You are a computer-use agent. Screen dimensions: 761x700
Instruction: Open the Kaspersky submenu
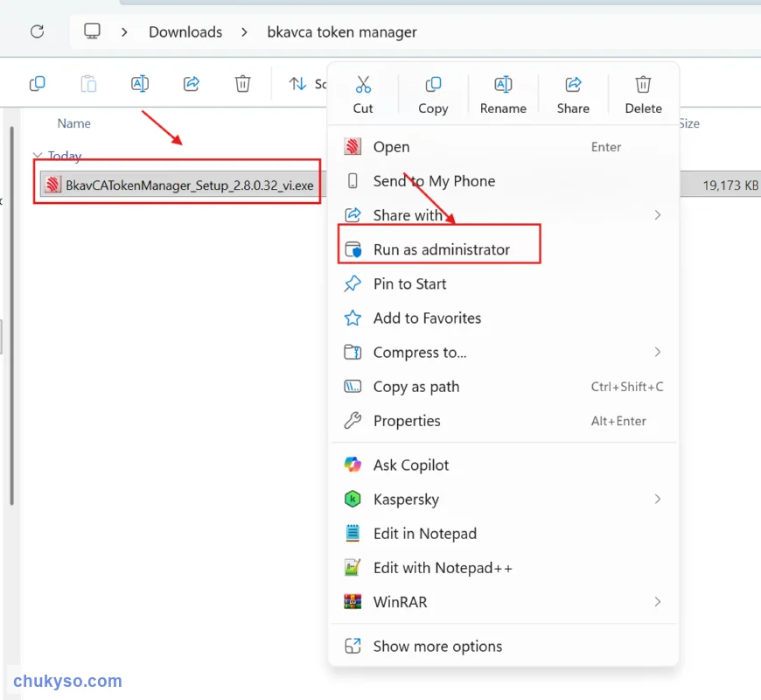pyautogui.click(x=503, y=499)
